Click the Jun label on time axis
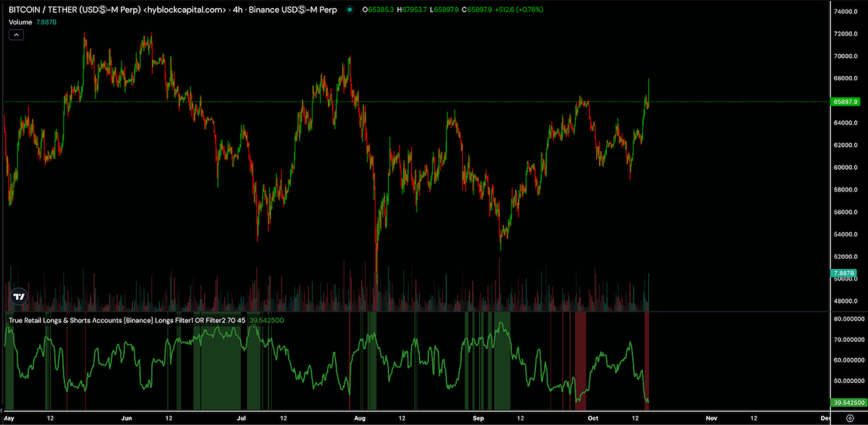 point(127,418)
